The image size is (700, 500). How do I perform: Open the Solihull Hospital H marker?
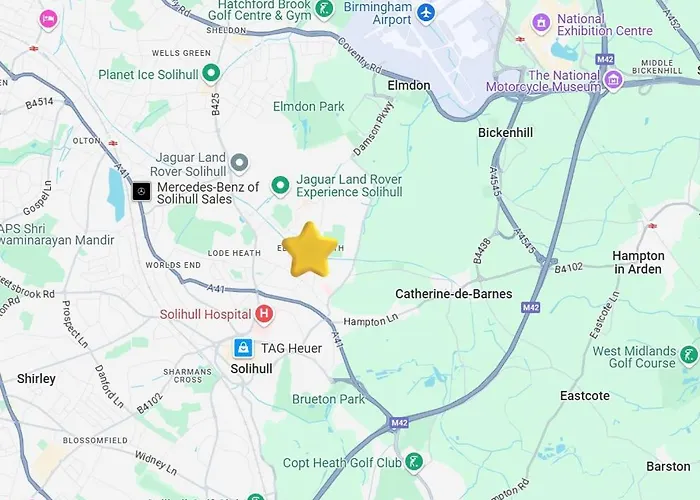[264, 314]
